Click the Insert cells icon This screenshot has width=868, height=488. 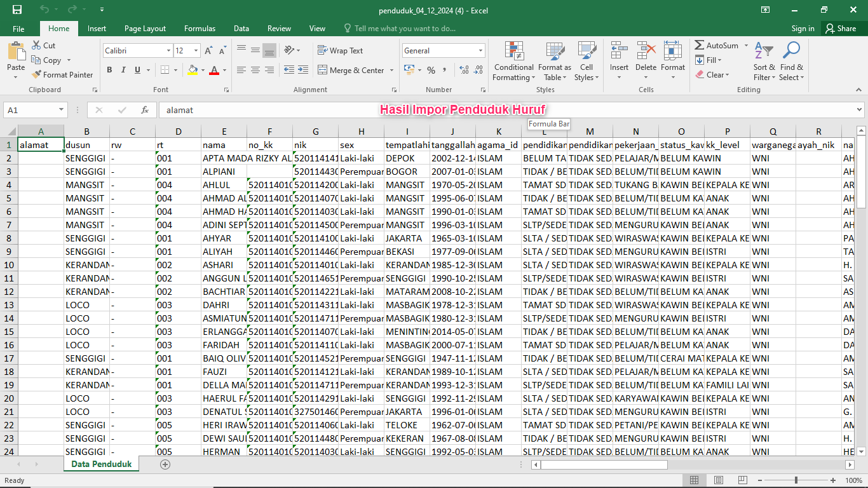pos(619,51)
